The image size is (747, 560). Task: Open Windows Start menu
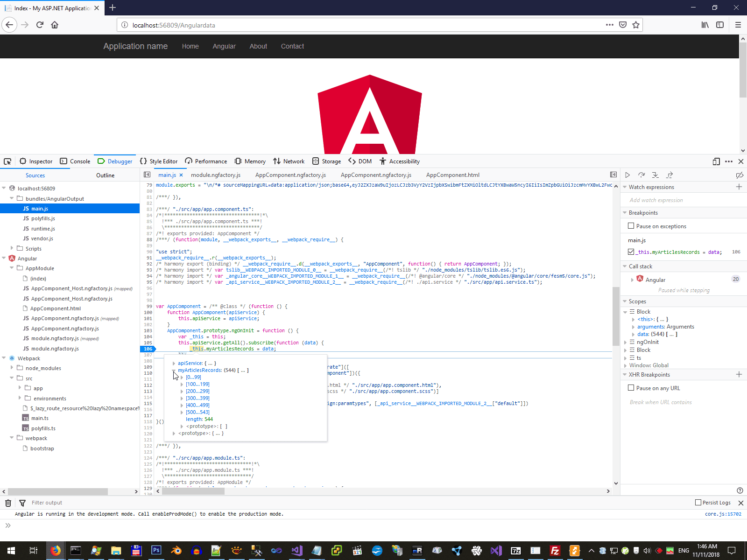tap(11, 551)
